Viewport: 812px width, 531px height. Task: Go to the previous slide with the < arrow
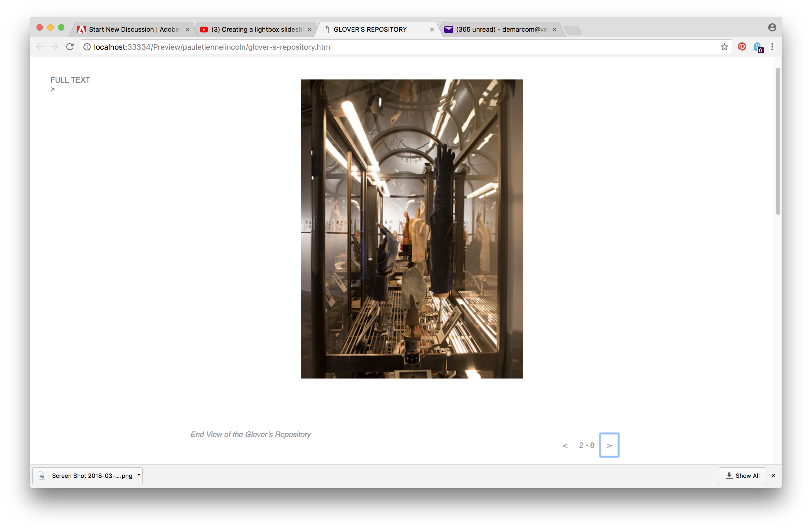coord(565,445)
